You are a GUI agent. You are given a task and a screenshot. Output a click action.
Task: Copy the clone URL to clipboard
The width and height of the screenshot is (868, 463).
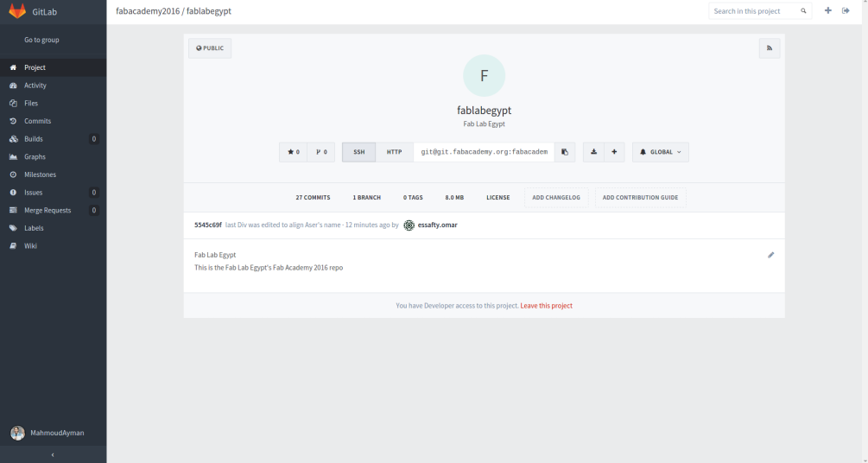(x=565, y=152)
